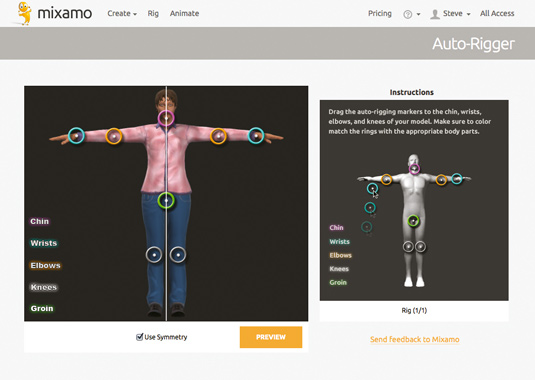Open the Steve account dropdown
Image resolution: width=535 pixels, height=380 pixels.
pos(450,14)
